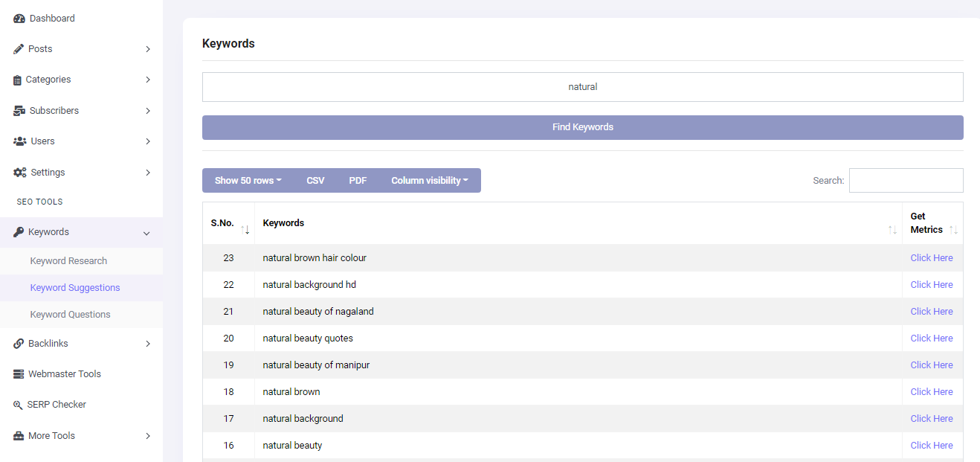This screenshot has height=462, width=980.
Task: Expand the Categories submenu chevron
Action: pyautogui.click(x=148, y=80)
